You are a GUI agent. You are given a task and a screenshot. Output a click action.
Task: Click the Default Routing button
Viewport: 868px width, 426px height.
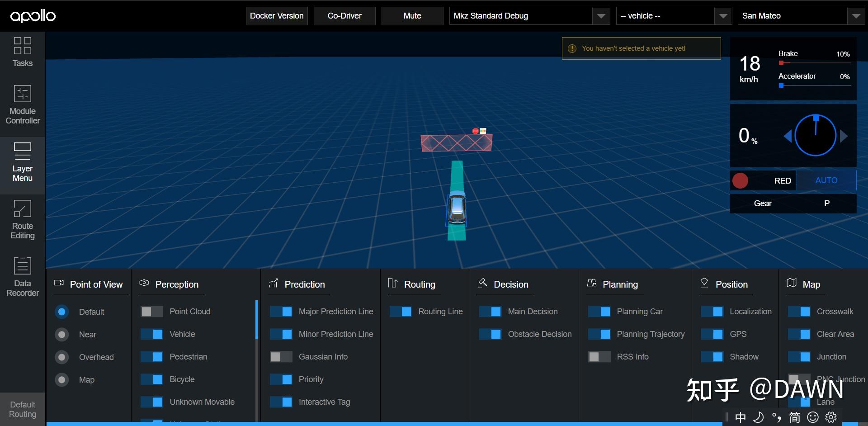(23, 409)
